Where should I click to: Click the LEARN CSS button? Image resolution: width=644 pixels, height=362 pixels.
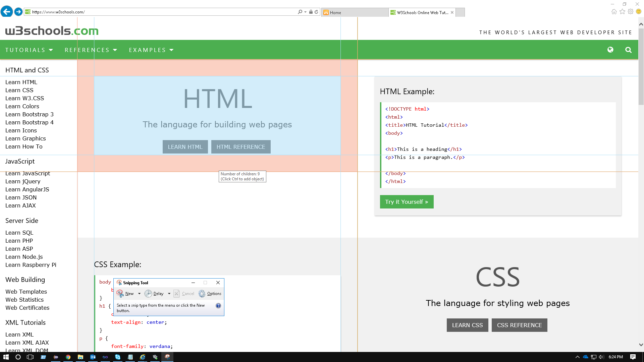(x=467, y=325)
